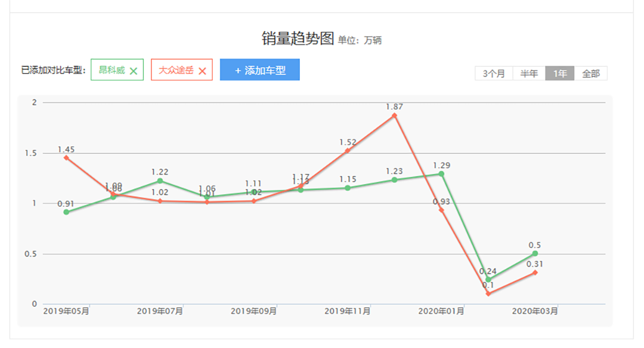Click the red 0.1 lowest data point
This screenshot has height=348, width=644.
click(488, 294)
